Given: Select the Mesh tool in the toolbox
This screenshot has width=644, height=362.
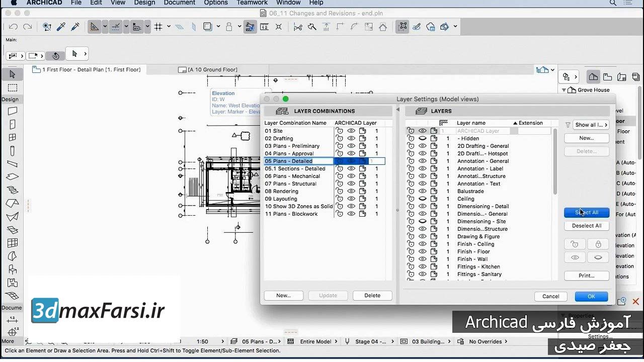Looking at the screenshot, I should pos(13,296).
